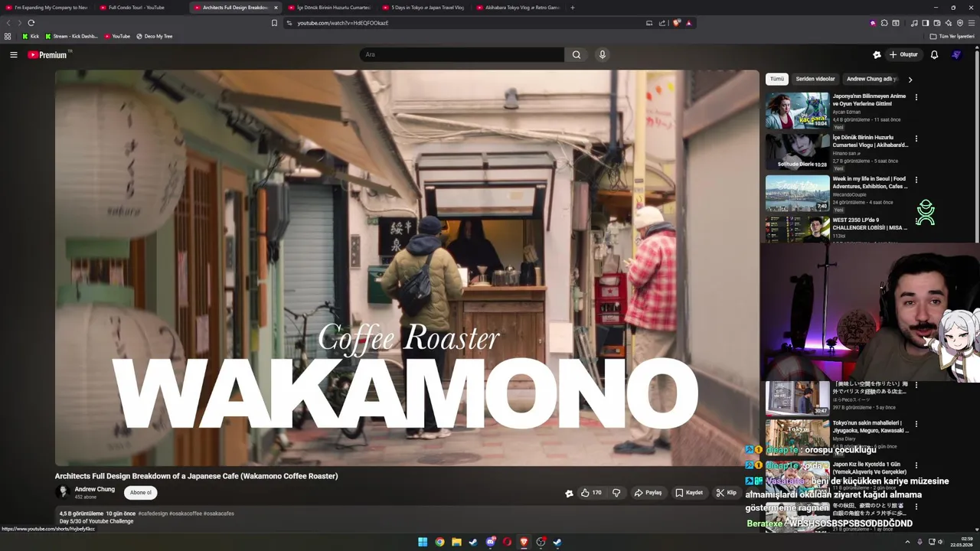
Task: Dislike the Wakamono video
Action: 616,493
